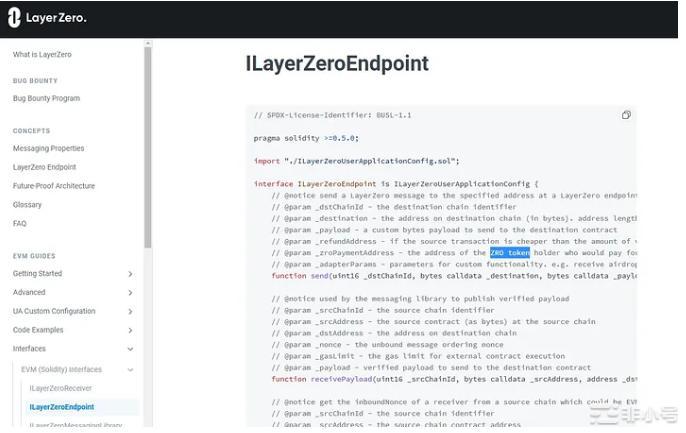Go to Messaging Properties page
The image size is (686, 433).
pos(48,148)
